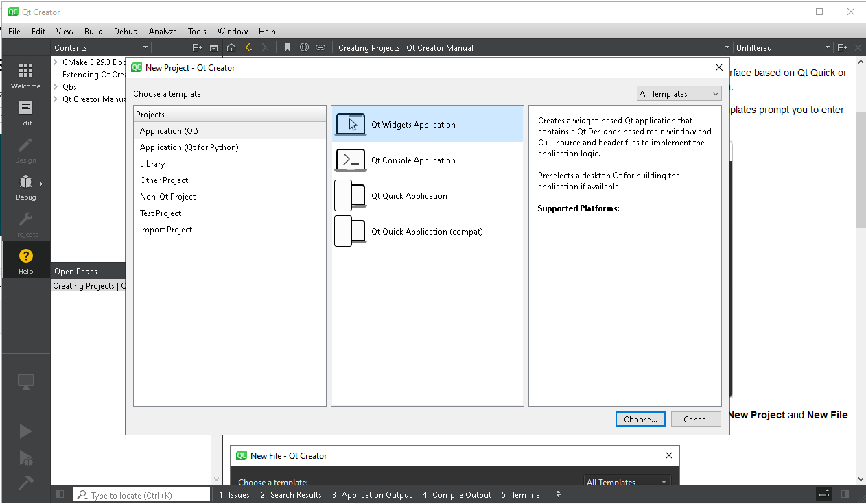Switch to Debug mode with the bug icon
Screen dimensions: 866x504
tap(25, 187)
